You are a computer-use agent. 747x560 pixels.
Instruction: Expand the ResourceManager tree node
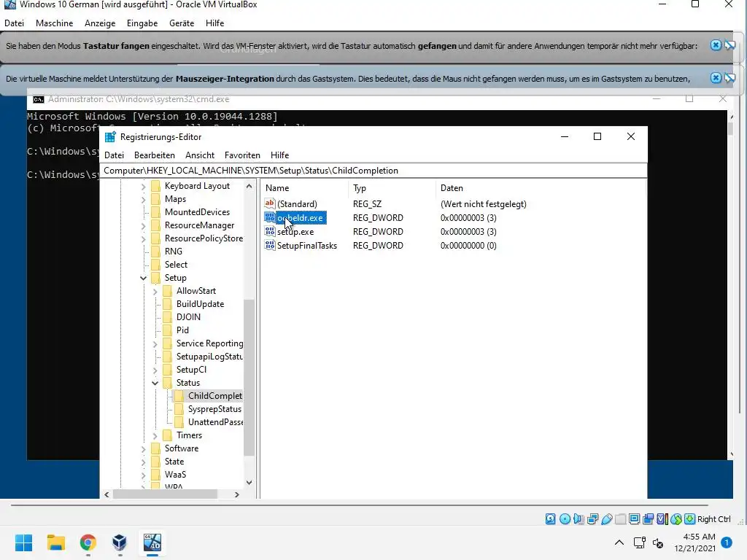coord(143,225)
